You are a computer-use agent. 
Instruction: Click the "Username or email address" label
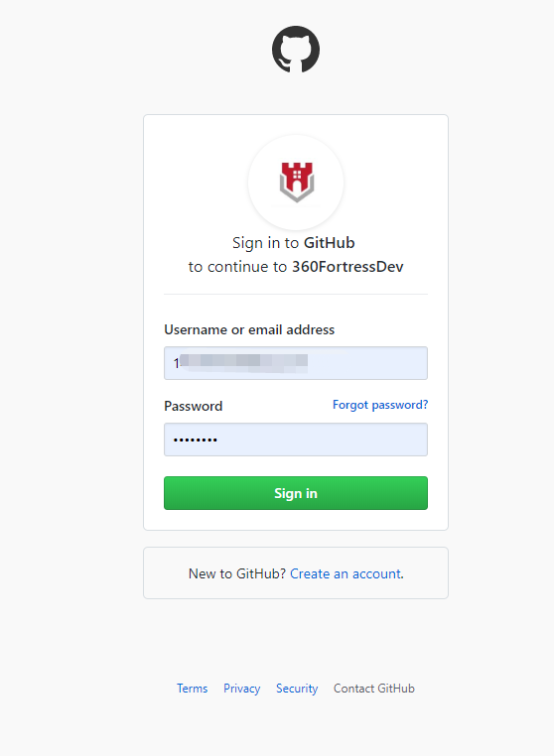(x=249, y=329)
